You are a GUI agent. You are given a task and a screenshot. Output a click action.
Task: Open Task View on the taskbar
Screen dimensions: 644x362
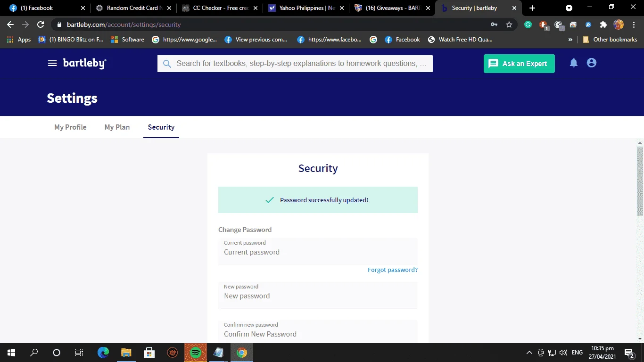pyautogui.click(x=79, y=353)
